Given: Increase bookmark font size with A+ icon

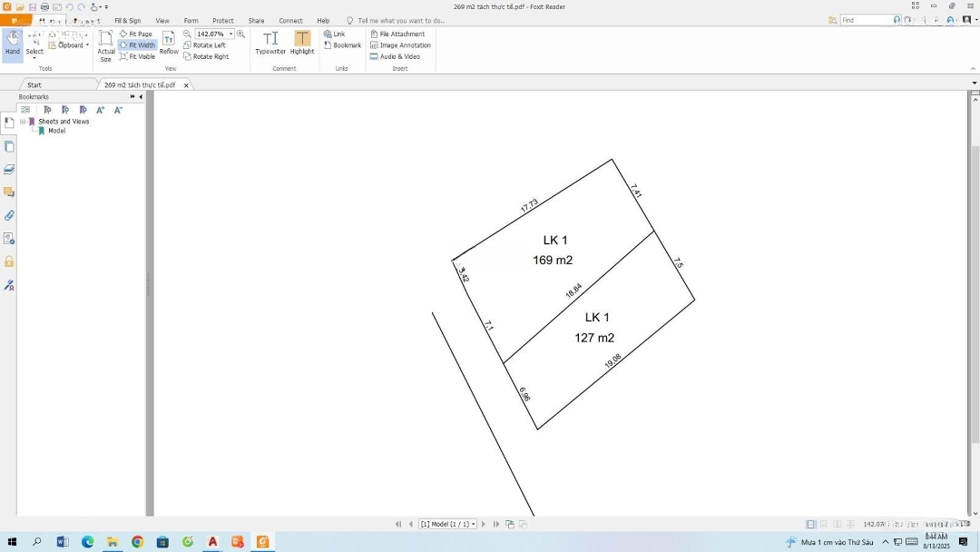Looking at the screenshot, I should pyautogui.click(x=101, y=110).
